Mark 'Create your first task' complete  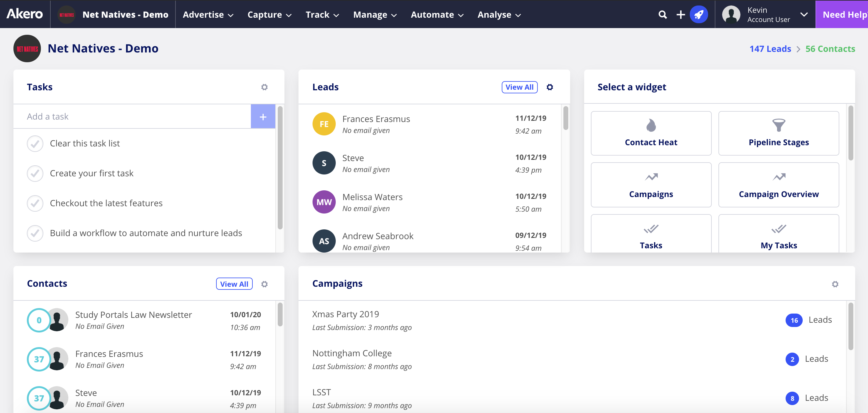[35, 174]
